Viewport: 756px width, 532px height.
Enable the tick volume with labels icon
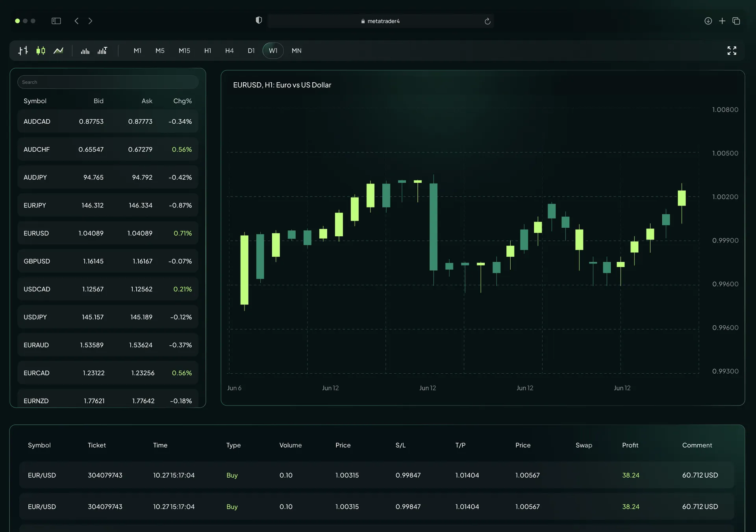click(102, 50)
